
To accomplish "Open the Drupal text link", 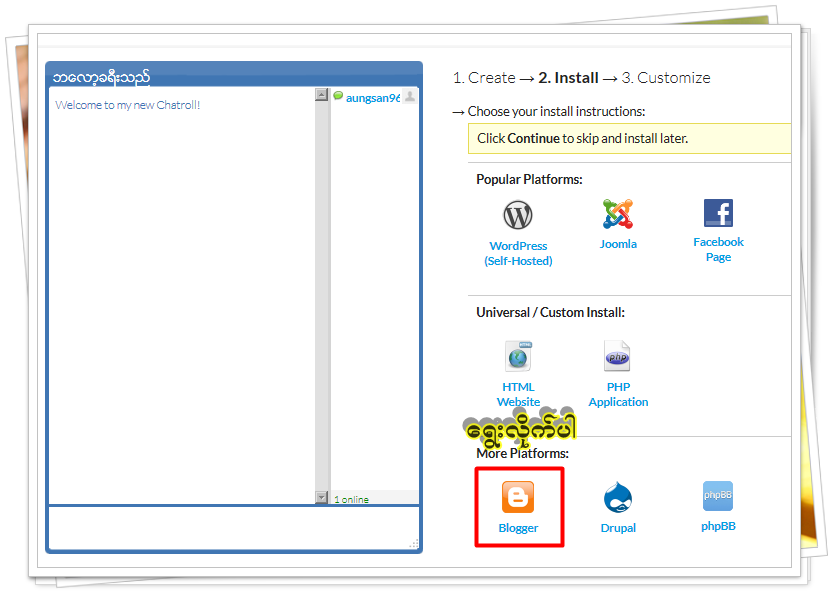I will click(x=618, y=528).
